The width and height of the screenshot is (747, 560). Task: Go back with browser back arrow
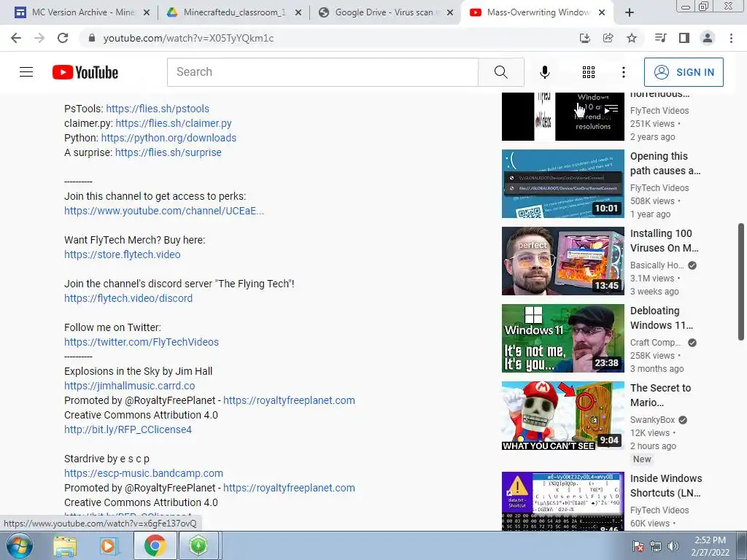tap(16, 38)
